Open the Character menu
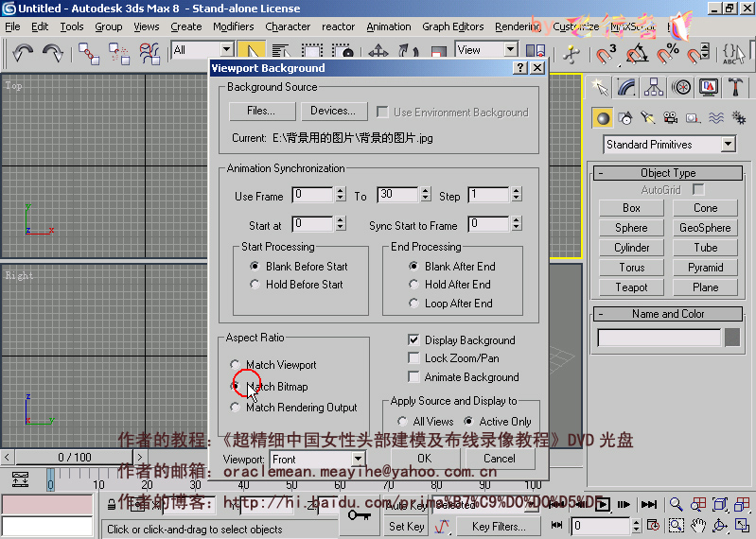This screenshot has height=539, width=756. pos(288,26)
